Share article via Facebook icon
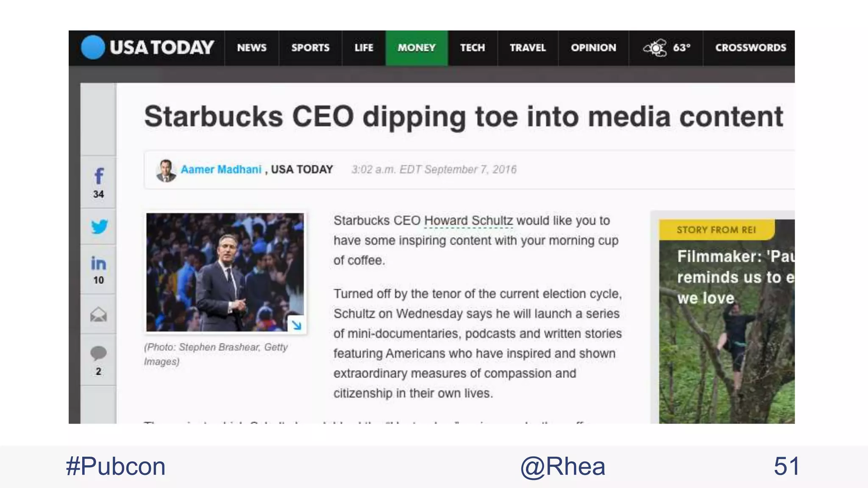The image size is (868, 488). point(99,176)
